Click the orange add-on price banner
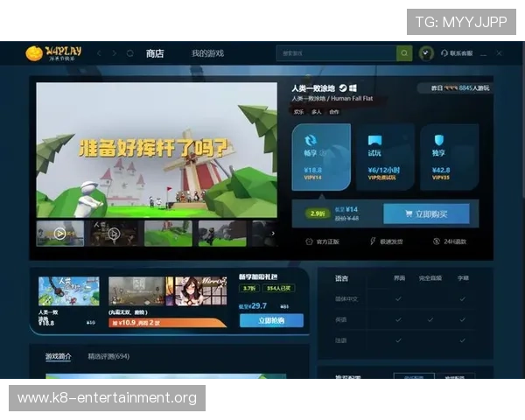Viewport: 525px width, 420px height. coord(167,323)
